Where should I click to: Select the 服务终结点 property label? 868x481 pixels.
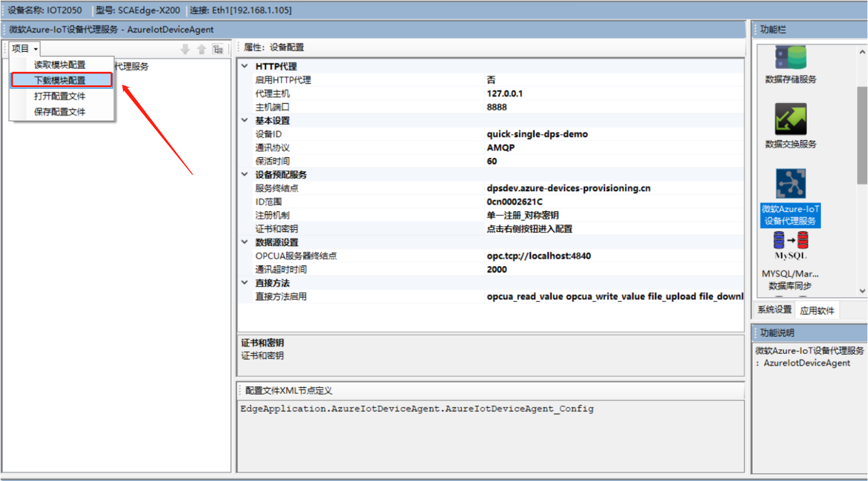[x=277, y=188]
